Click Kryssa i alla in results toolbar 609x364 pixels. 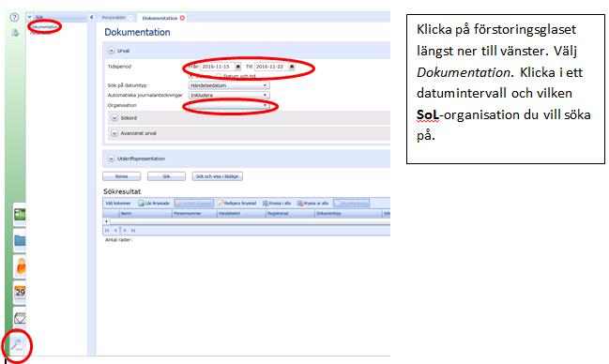[277, 204]
